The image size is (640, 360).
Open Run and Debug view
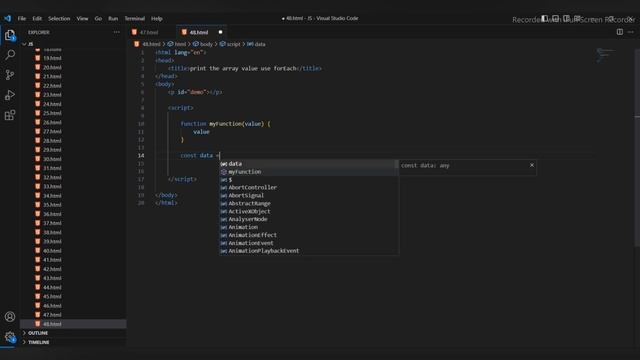pyautogui.click(x=10, y=95)
